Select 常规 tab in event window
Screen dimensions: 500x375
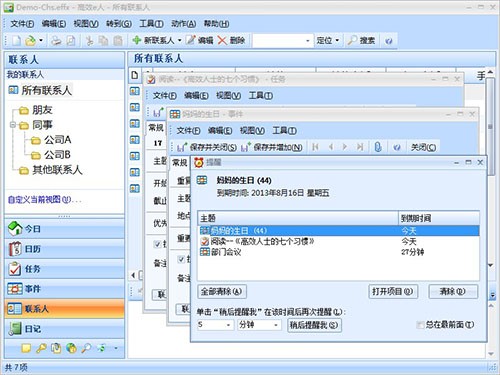[x=180, y=162]
